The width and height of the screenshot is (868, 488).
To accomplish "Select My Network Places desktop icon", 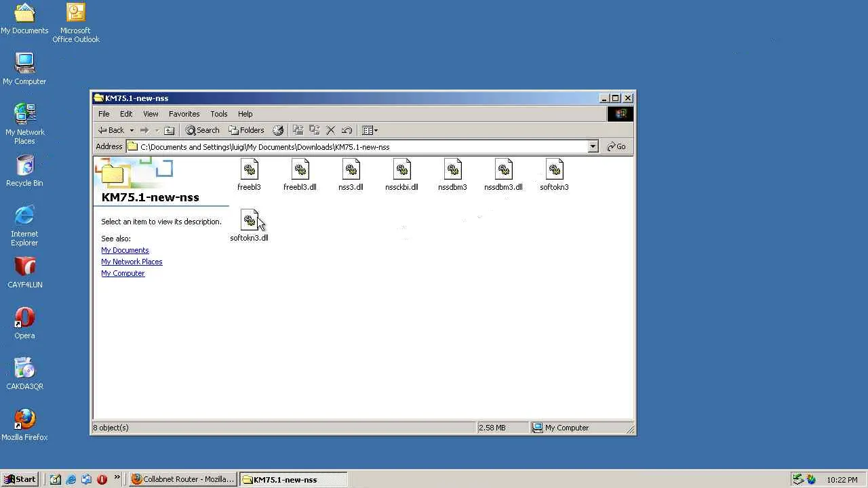I will tap(24, 124).
